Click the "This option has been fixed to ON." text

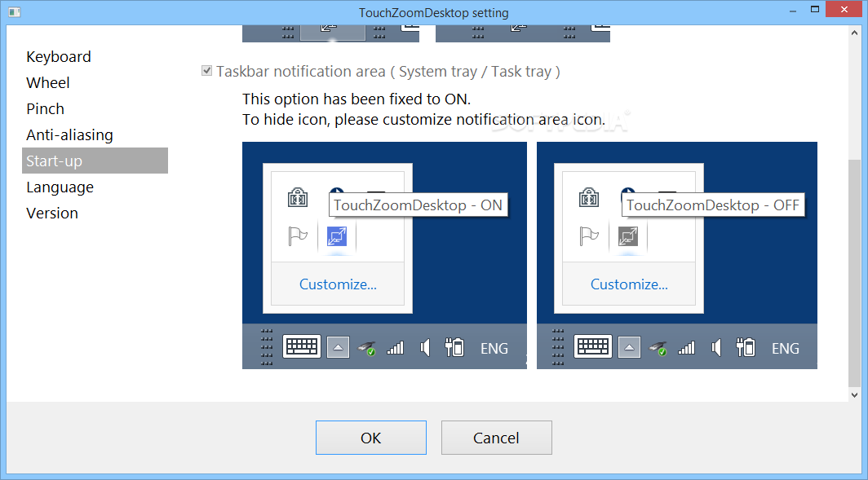click(356, 99)
